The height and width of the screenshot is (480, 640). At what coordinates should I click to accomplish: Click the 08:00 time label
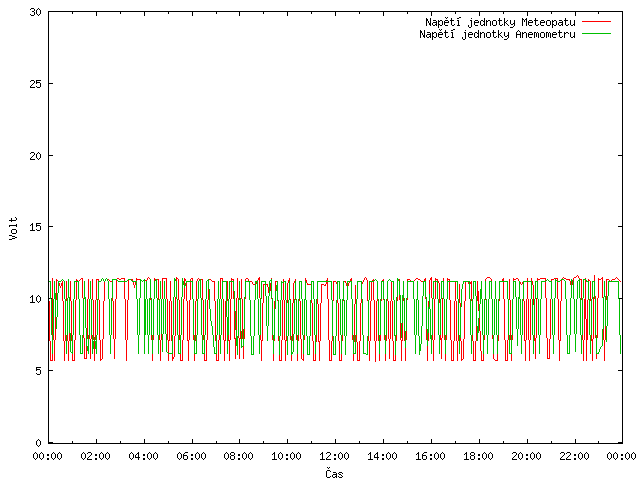point(239,456)
